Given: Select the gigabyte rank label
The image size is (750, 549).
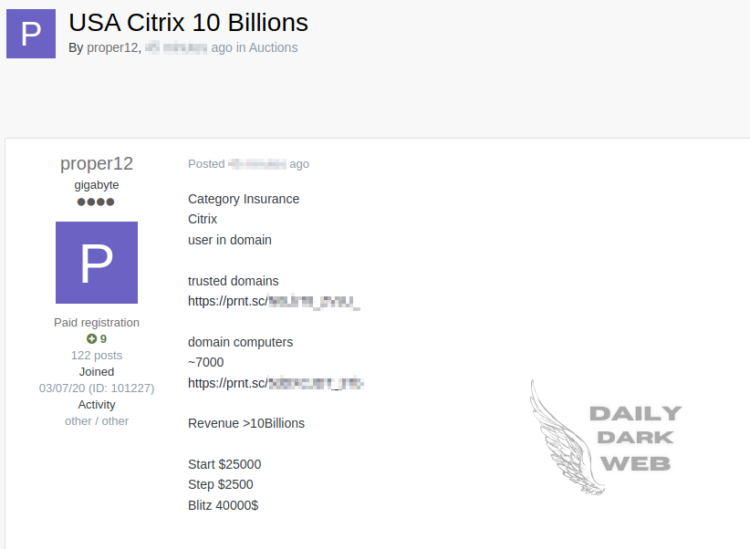Looking at the screenshot, I should coord(97,185).
